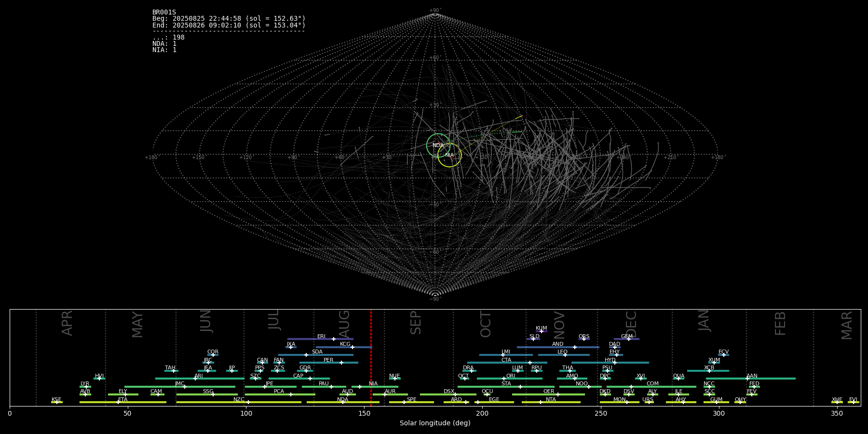Viewport: 868px width, 434px height.
Task: Select the URS shower label on timeline
Action: pos(648,400)
